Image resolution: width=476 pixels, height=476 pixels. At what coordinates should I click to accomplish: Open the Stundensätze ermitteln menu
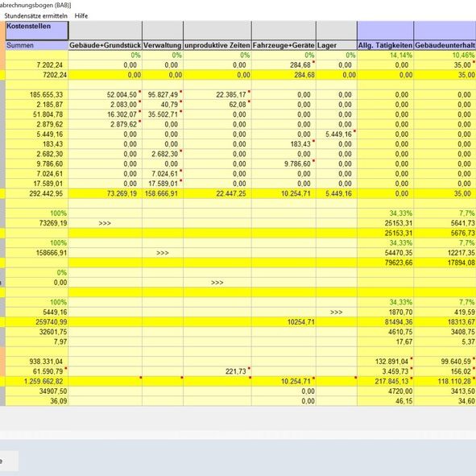tap(35, 16)
